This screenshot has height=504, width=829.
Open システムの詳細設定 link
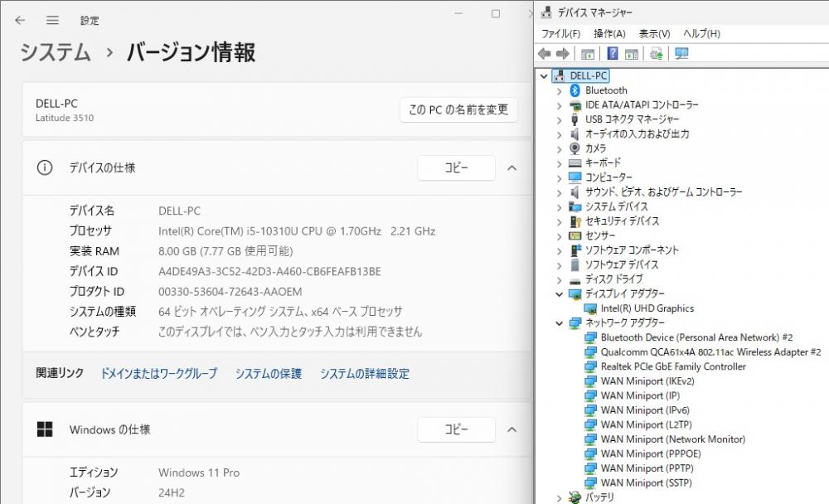point(364,373)
